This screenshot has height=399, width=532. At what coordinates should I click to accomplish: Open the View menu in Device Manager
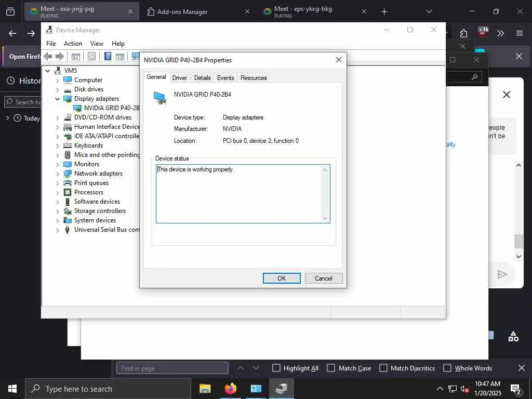click(x=97, y=44)
